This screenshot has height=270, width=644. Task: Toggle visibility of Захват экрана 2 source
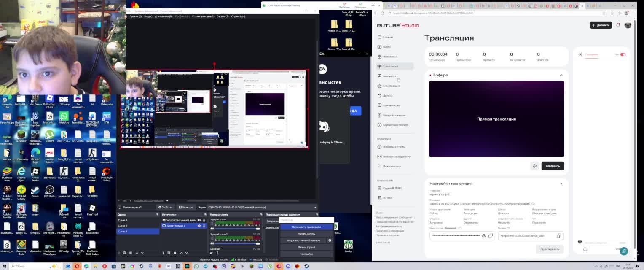(x=199, y=226)
